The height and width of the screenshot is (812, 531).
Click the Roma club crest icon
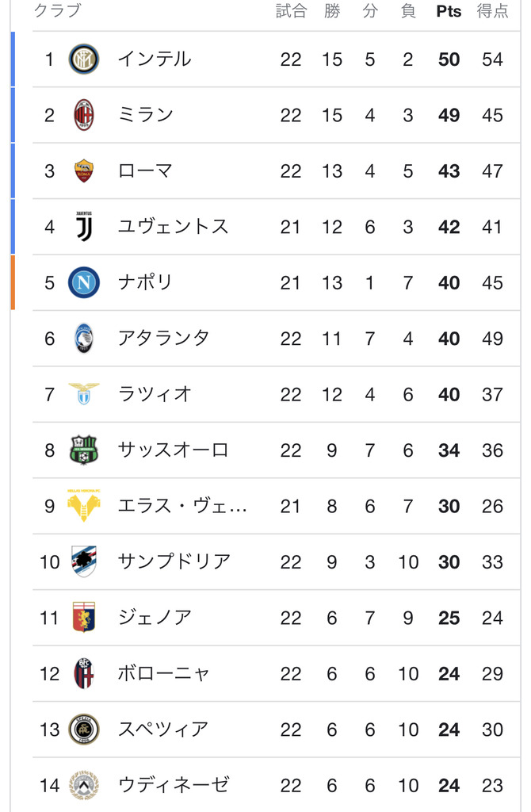(x=83, y=170)
